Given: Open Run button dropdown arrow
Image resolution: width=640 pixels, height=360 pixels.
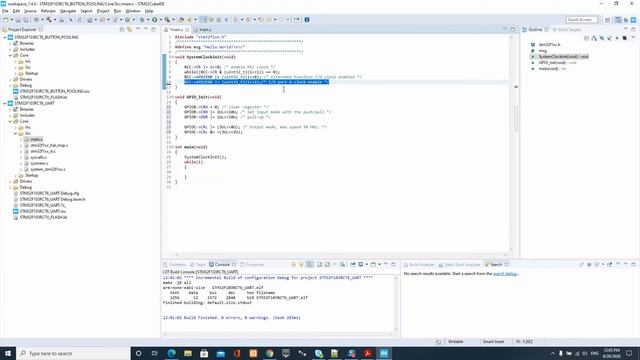Looking at the screenshot, I should [160, 20].
